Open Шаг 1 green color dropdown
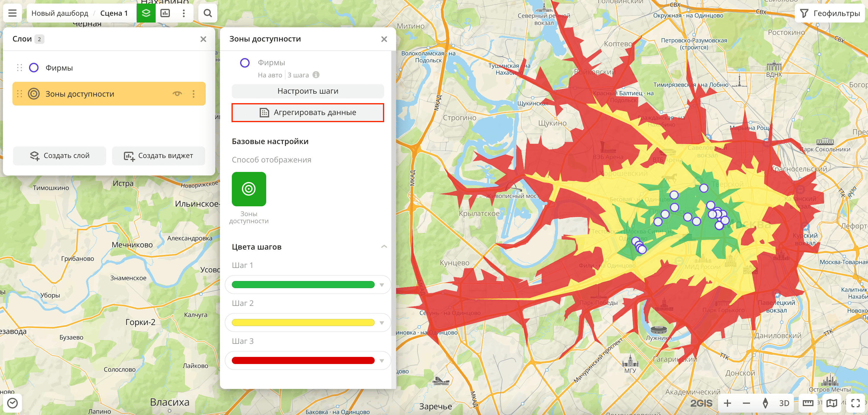This screenshot has height=415, width=868. pos(382,285)
